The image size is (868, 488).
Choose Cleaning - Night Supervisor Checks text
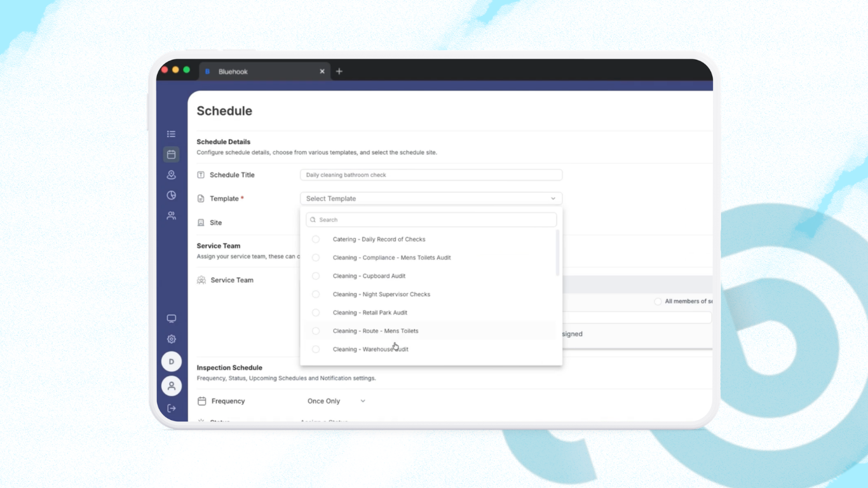(381, 294)
